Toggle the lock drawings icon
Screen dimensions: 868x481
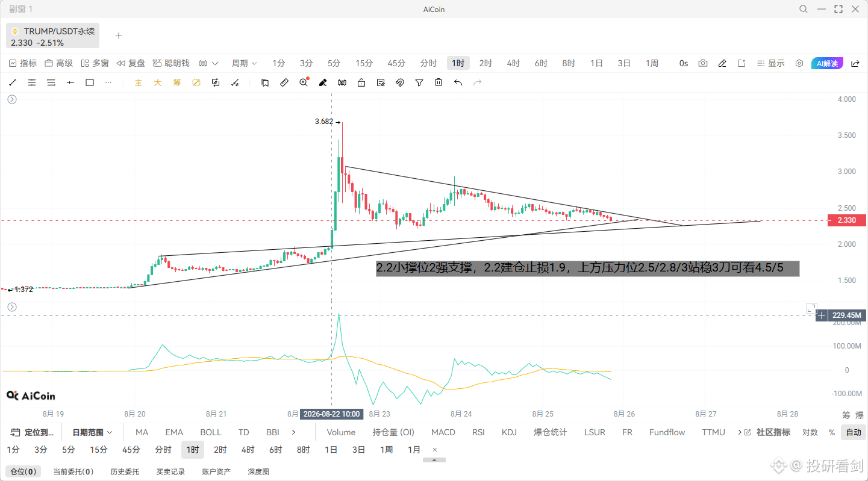[361, 82]
